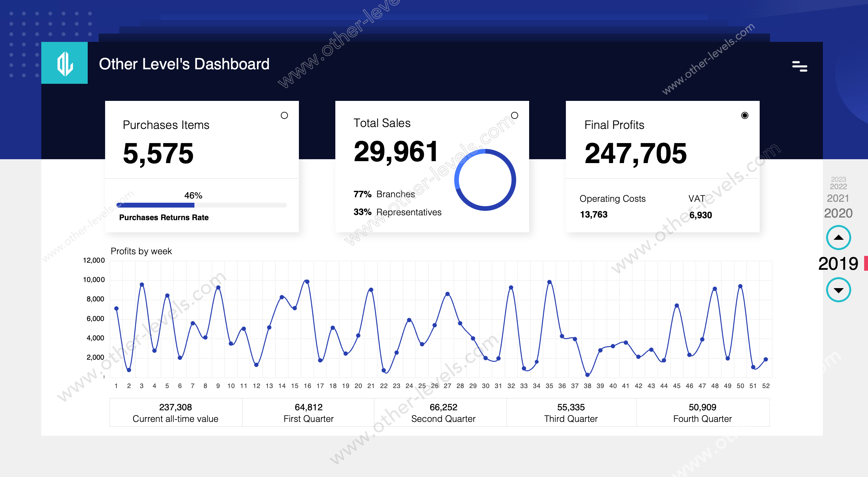Select the Third Quarter summary cell
The image size is (868, 477).
570,412
